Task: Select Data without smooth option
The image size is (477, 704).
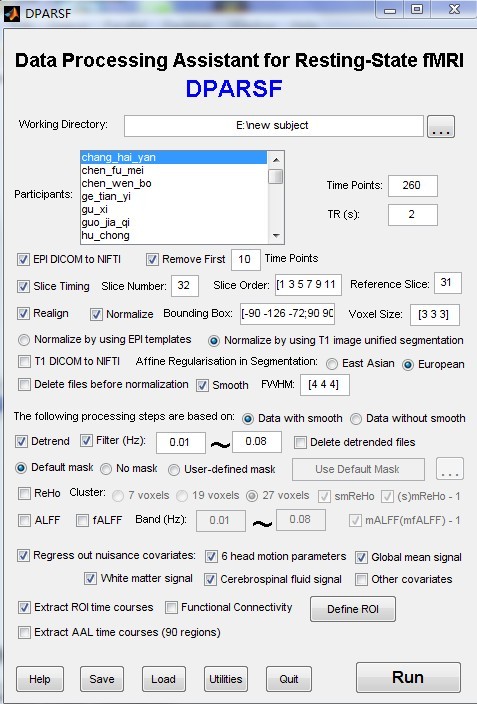Action: click(356, 419)
